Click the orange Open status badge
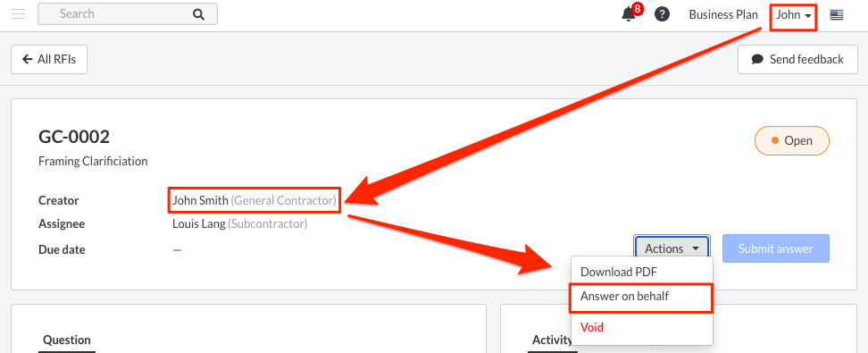 [x=791, y=141]
